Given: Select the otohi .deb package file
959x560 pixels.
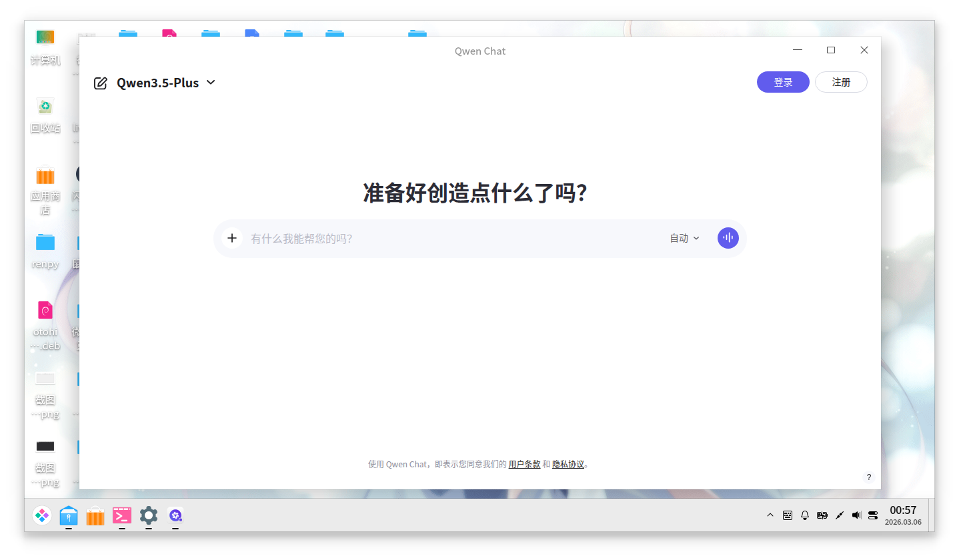Looking at the screenshot, I should (45, 325).
